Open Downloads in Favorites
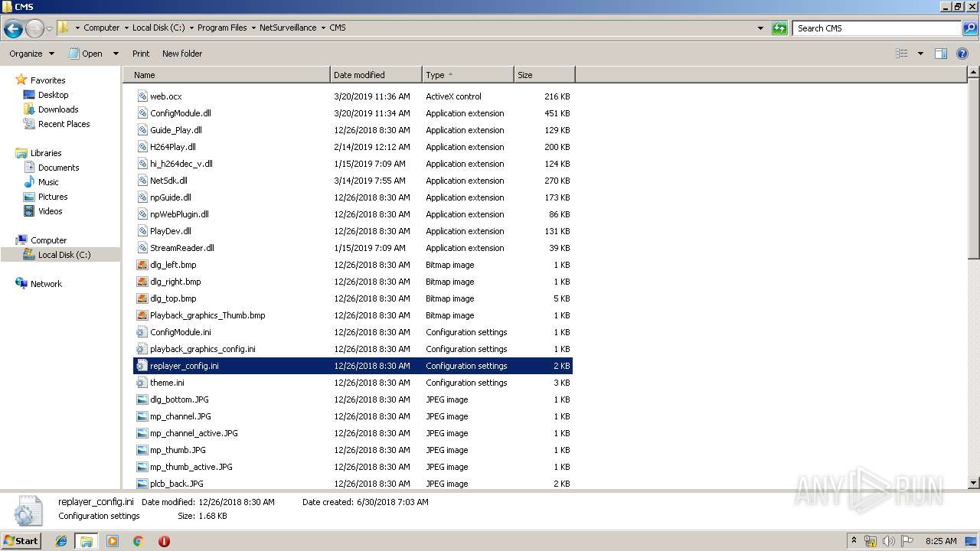The image size is (980, 551). (x=58, y=109)
